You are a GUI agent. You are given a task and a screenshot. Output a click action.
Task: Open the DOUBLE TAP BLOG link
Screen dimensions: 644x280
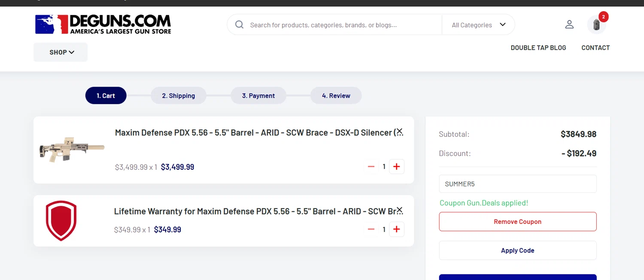[538, 48]
